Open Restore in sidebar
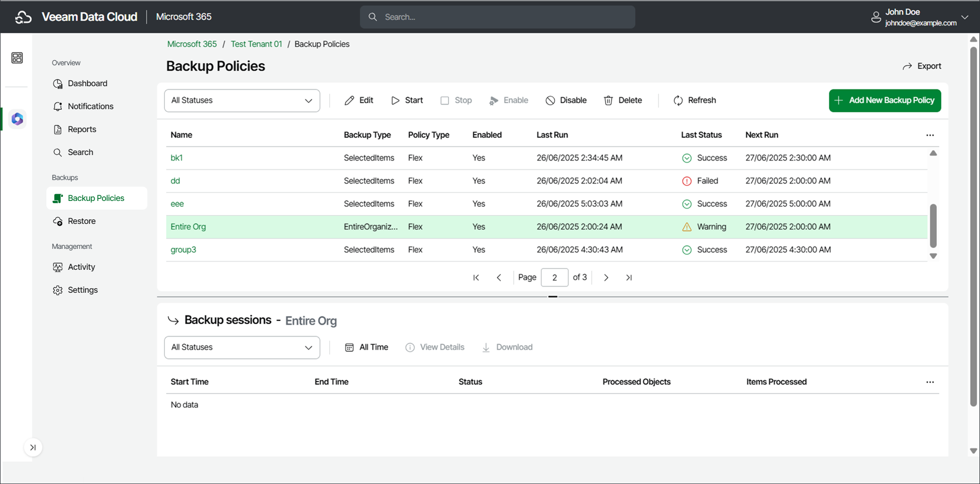The image size is (980, 484). (82, 221)
